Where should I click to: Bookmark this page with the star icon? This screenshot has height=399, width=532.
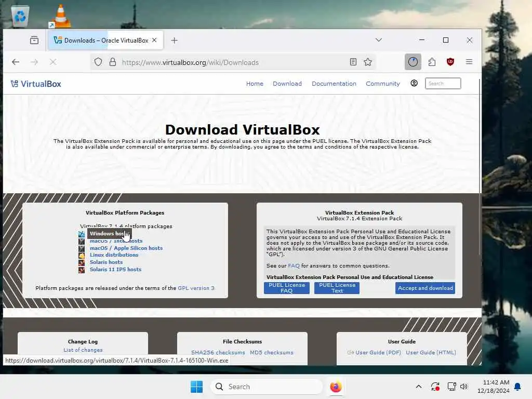click(x=368, y=62)
